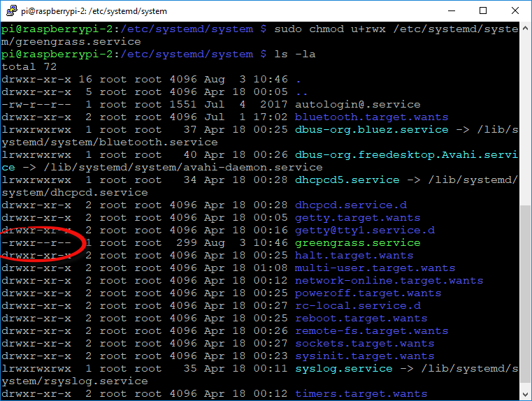The width and height of the screenshot is (532, 401).
Task: Click '/lib/systemd/system/avahi-daemon.service' target path
Action: click(183, 167)
